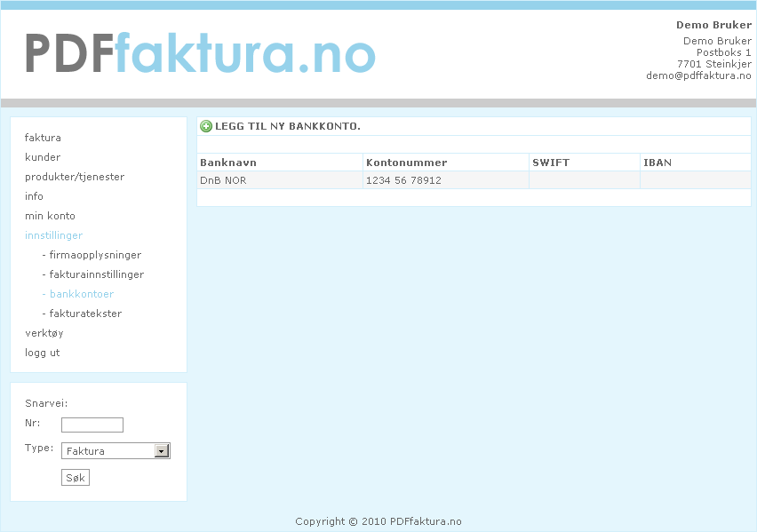Viewport: 757px width, 532px height.
Task: Click the Søk button
Action: point(76,478)
